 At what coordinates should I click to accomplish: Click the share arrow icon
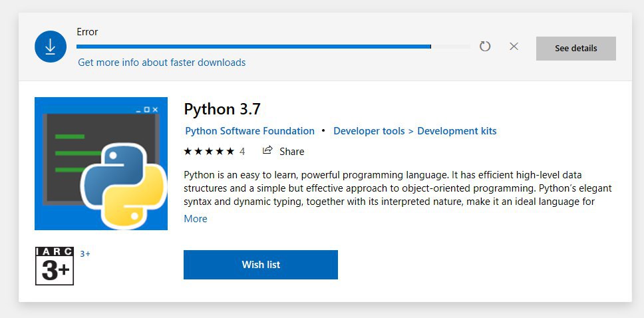coord(267,150)
